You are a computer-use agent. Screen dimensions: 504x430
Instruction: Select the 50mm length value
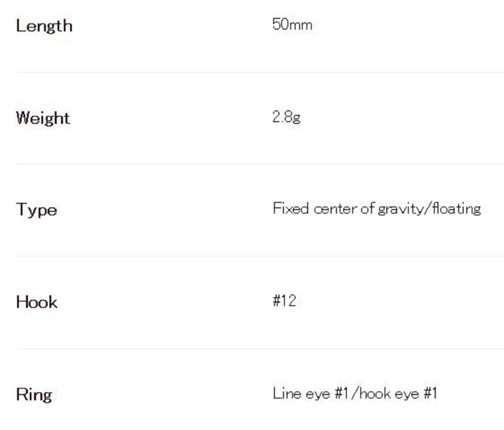(292, 25)
